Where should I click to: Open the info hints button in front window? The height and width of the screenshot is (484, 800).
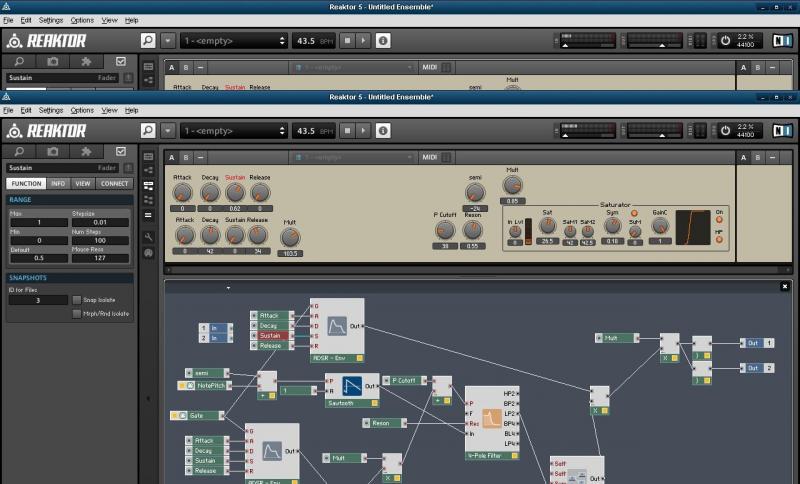point(383,131)
